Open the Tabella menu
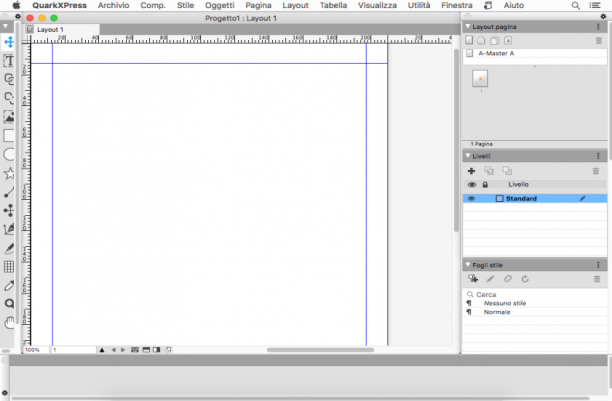The height and width of the screenshot is (401, 612). pos(333,5)
